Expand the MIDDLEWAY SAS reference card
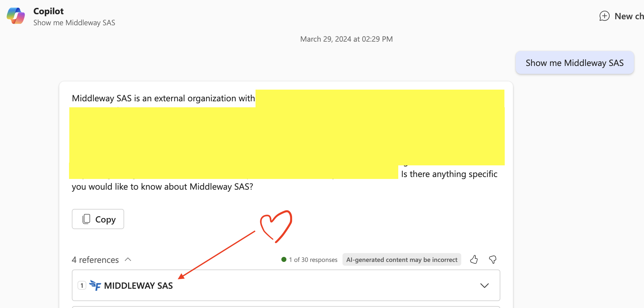644x308 pixels. pyautogui.click(x=484, y=286)
